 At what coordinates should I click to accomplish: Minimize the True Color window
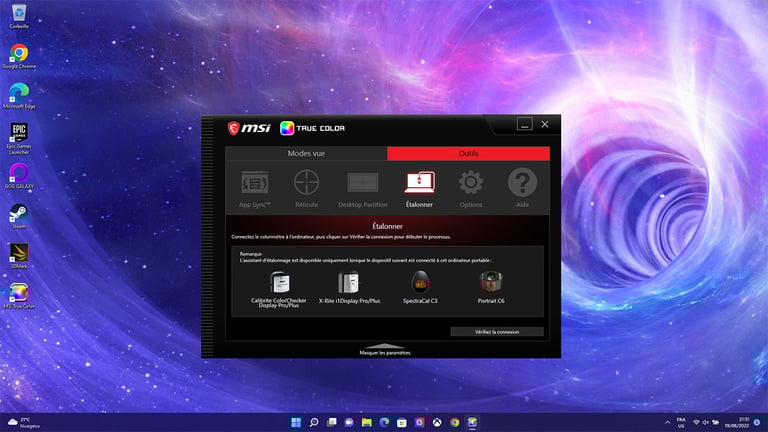click(x=525, y=124)
